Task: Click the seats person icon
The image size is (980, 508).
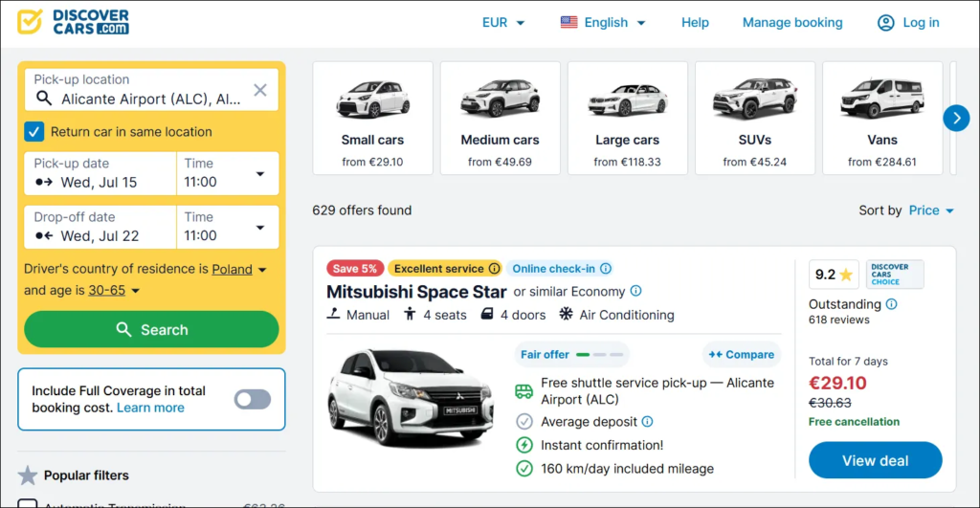Action: (410, 314)
